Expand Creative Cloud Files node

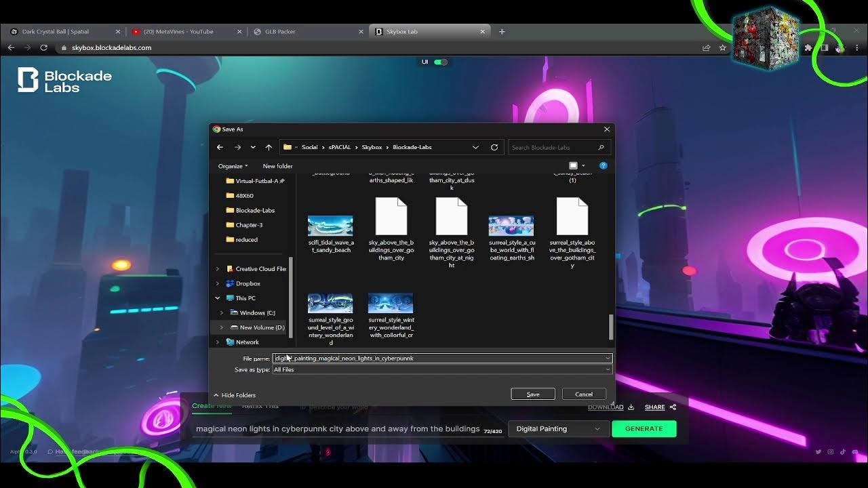(x=218, y=269)
